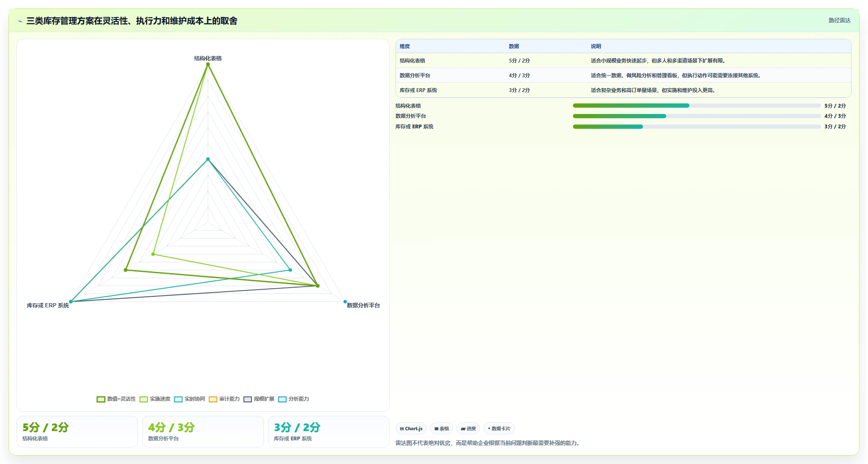Click 4分 / 3分 value beside second progress bar

pos(835,116)
